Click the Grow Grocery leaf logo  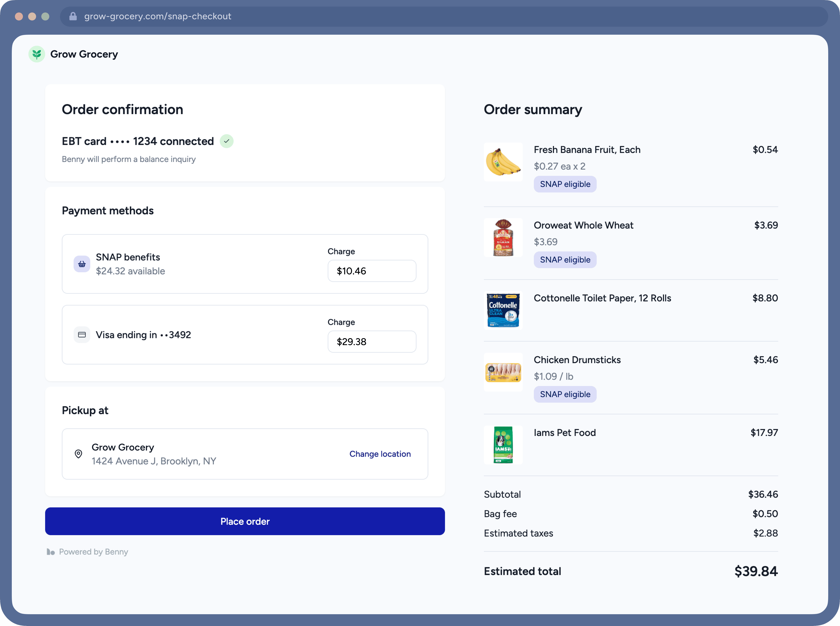tap(37, 54)
